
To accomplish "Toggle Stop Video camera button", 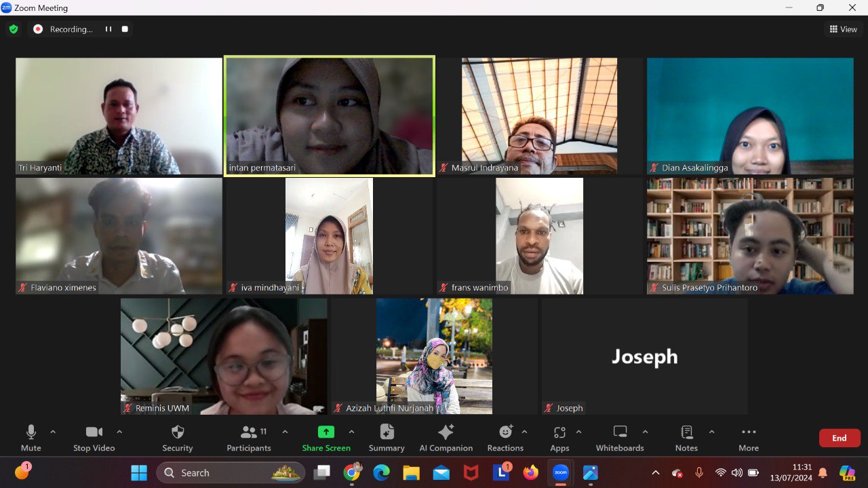I will (x=94, y=438).
